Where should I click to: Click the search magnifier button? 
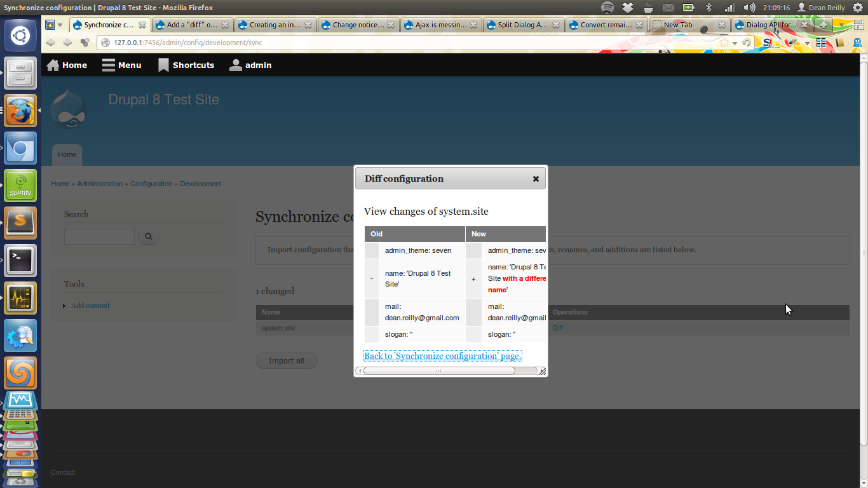click(149, 237)
